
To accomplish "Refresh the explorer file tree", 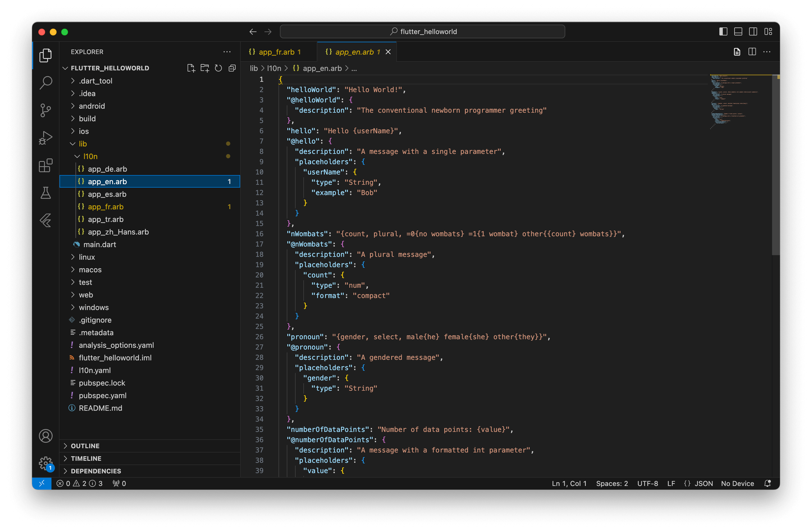I will pos(218,68).
